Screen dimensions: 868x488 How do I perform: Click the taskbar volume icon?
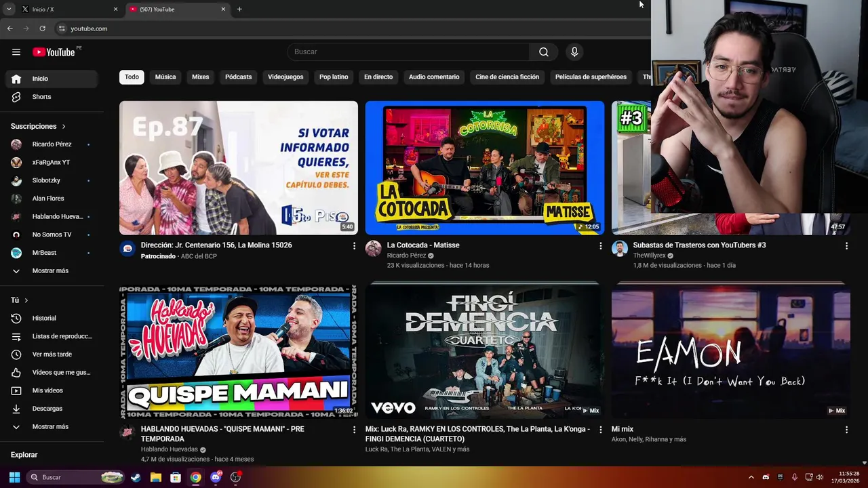pos(819,477)
